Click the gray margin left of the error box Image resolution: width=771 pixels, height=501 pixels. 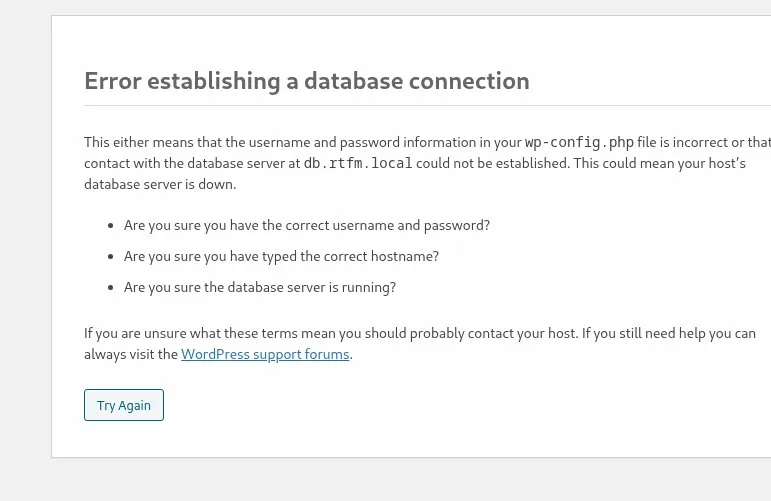(x=25, y=250)
